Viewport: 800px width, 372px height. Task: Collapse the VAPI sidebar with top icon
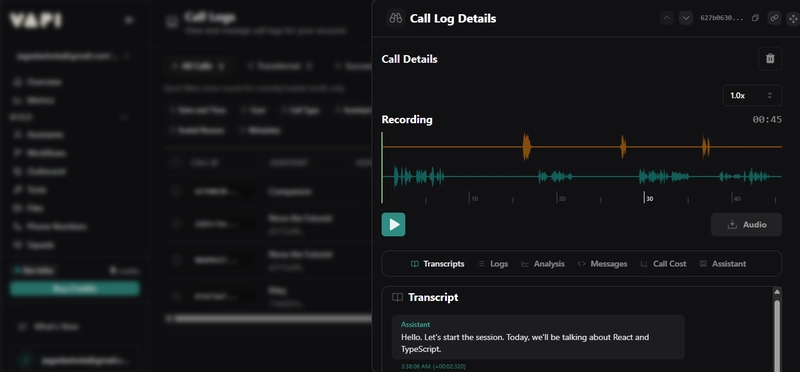pos(129,20)
